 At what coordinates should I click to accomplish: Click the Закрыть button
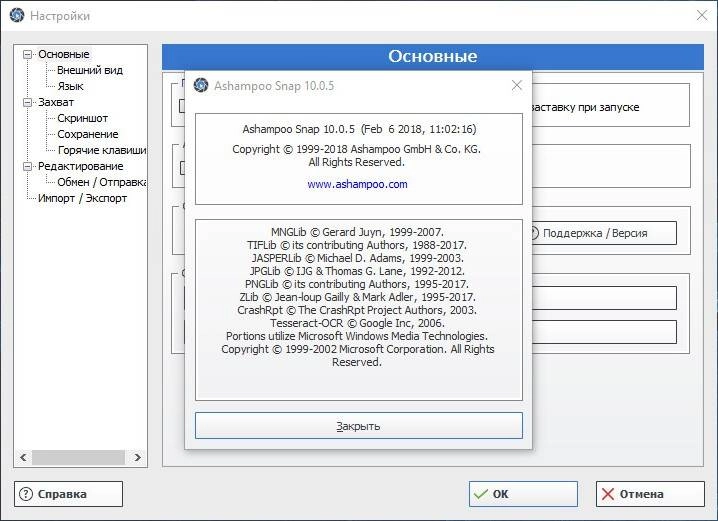click(359, 426)
